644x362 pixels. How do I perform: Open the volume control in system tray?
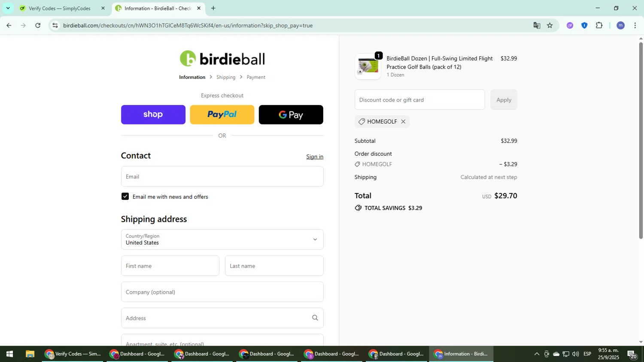[x=575, y=354]
